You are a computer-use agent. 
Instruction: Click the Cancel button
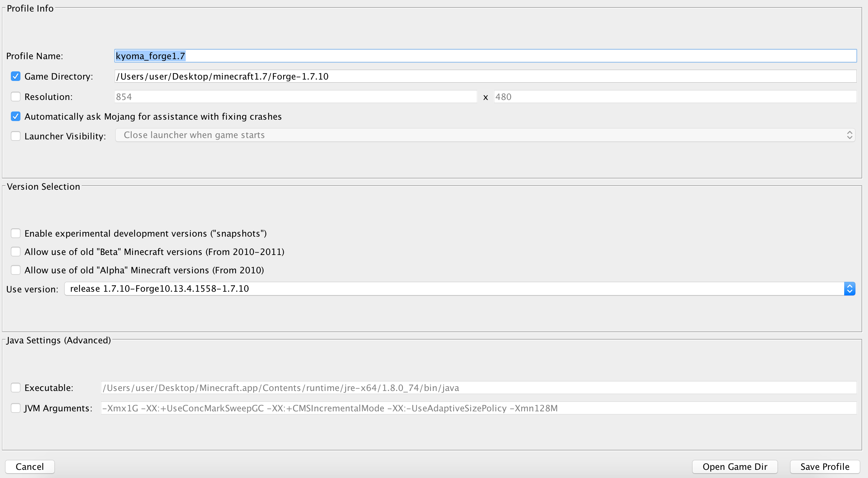(30, 466)
